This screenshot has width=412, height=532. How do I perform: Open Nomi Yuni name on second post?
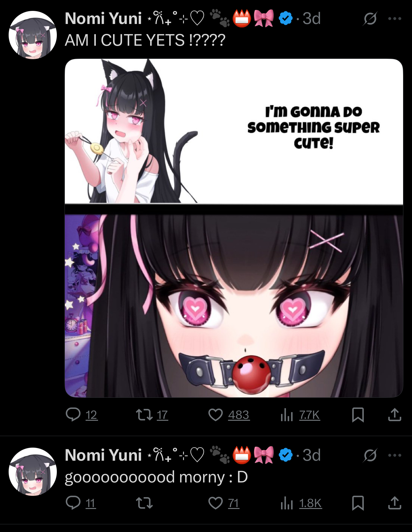click(x=103, y=455)
